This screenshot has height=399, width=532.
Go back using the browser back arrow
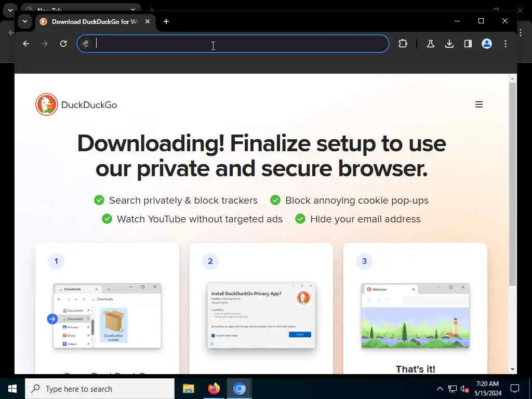[26, 44]
